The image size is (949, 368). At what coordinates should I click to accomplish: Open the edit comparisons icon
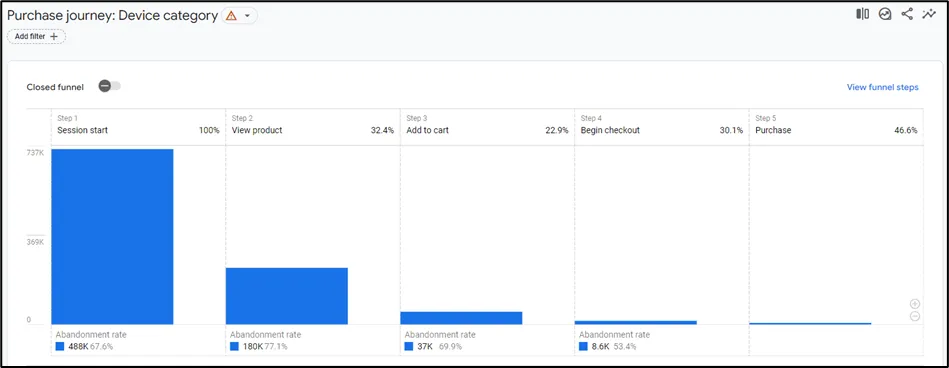862,14
